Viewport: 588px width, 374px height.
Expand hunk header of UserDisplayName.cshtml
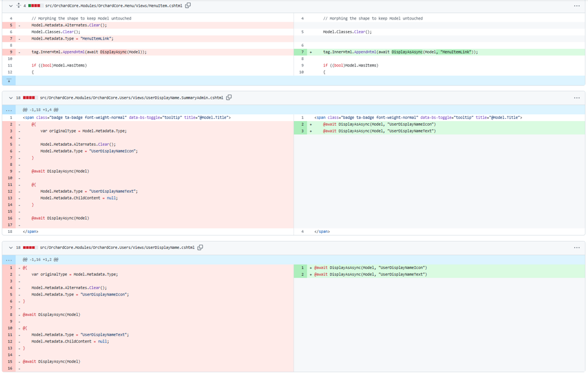click(9, 260)
